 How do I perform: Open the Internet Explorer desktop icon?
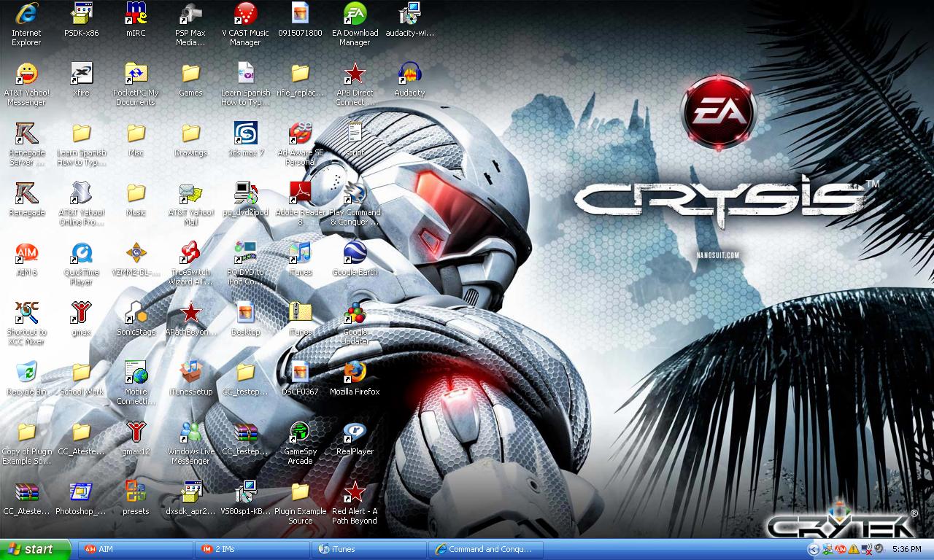pyautogui.click(x=26, y=15)
